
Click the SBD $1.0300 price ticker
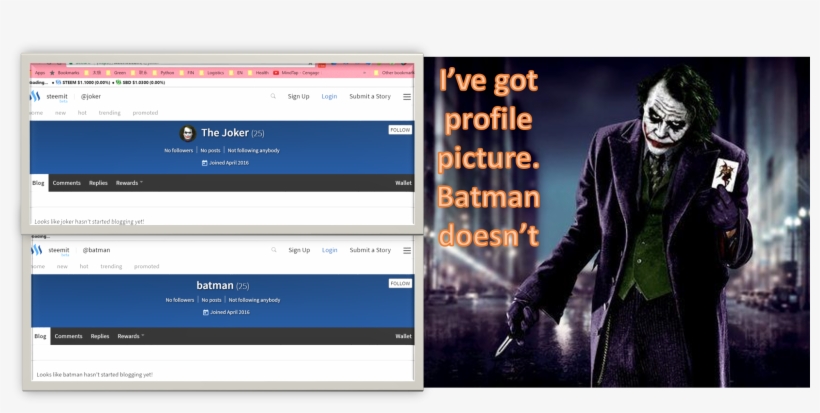[x=140, y=83]
